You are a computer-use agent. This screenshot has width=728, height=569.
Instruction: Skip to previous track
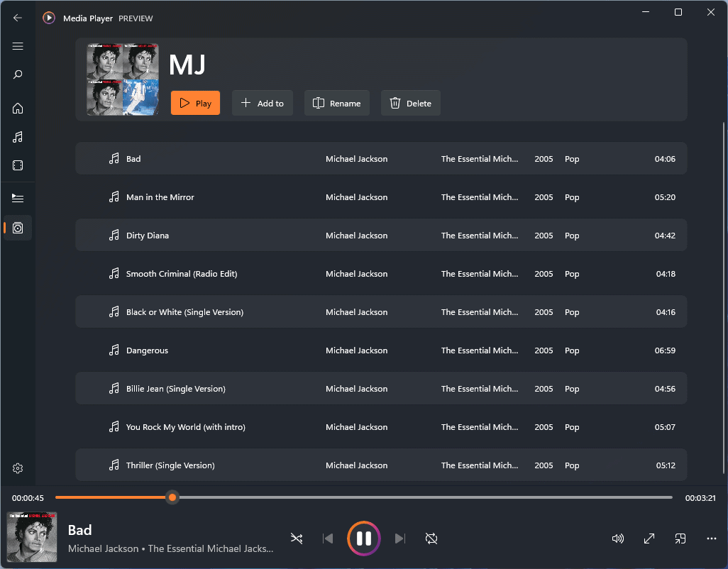click(328, 538)
